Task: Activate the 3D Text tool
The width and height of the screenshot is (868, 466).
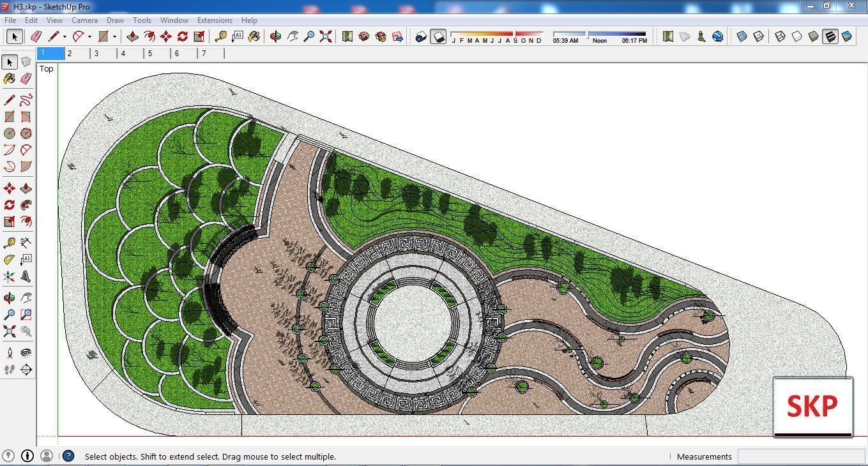Action: 26,276
